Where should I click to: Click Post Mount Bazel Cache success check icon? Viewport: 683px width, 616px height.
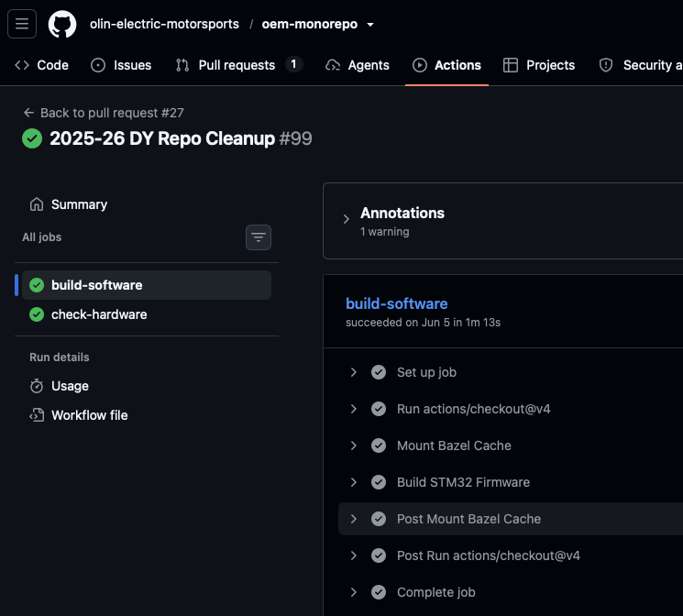379,519
